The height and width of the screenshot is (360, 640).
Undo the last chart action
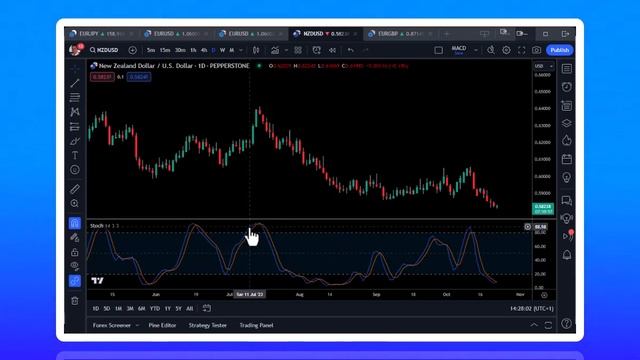point(351,50)
